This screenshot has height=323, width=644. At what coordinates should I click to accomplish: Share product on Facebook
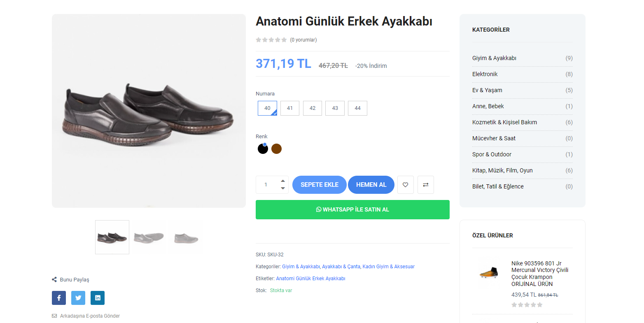[59, 298]
